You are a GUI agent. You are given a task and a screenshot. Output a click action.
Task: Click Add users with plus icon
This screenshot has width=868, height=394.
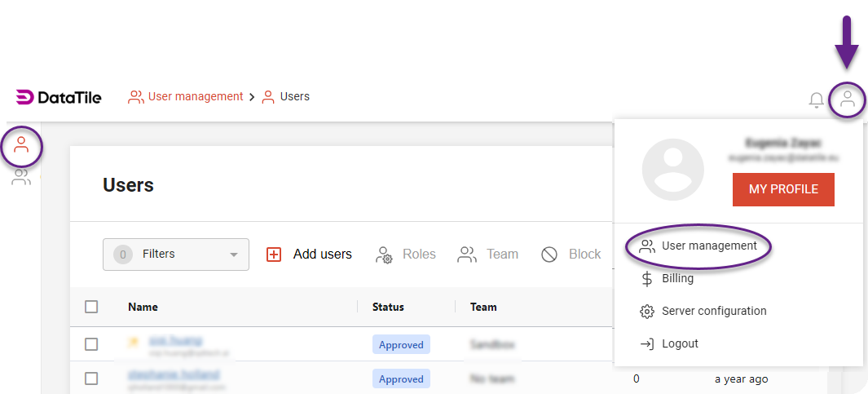(x=310, y=255)
